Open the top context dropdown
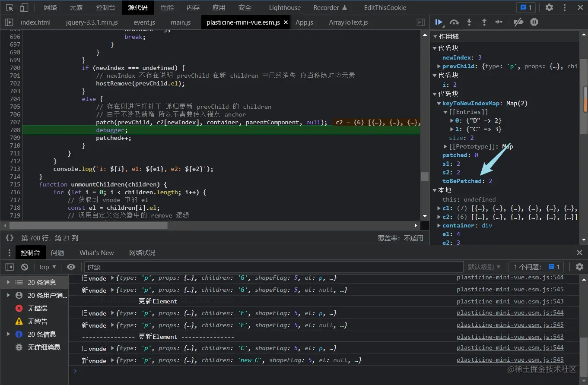Screen dimensions: 588x385 point(48,267)
